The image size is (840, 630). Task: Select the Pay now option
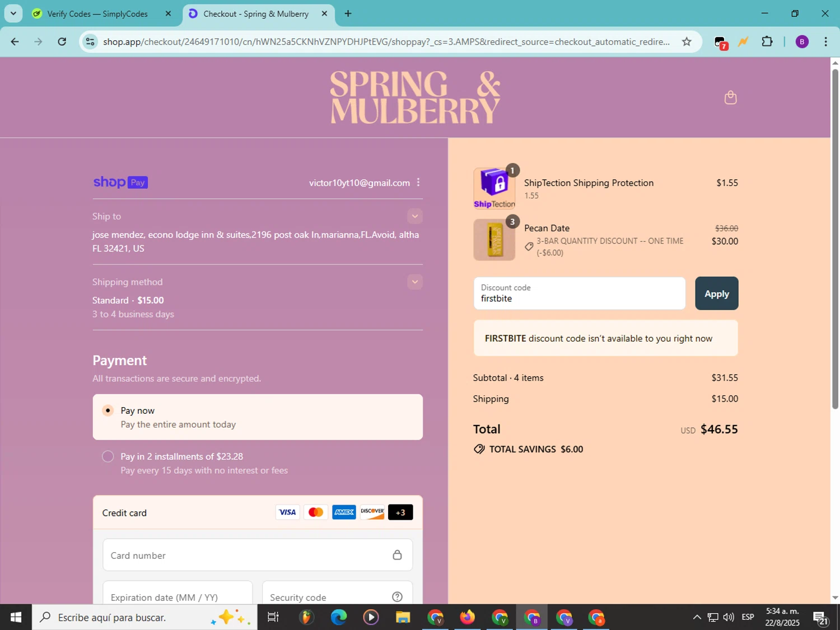click(258, 417)
